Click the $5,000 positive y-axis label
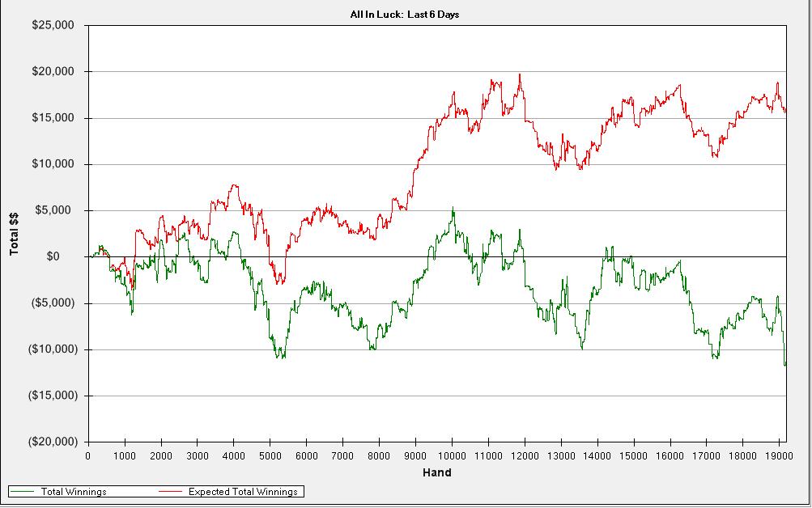The height and width of the screenshot is (508, 812). coord(56,210)
